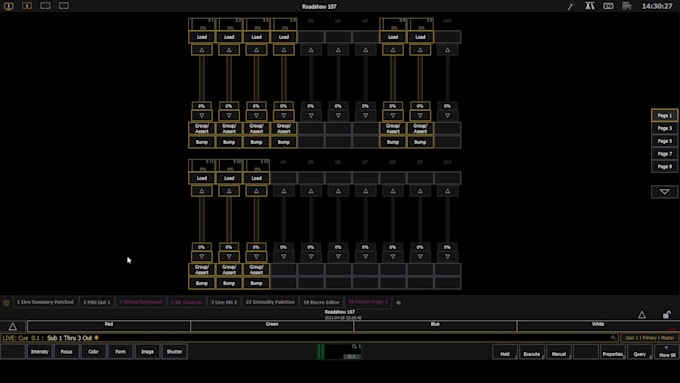
Task: Click Bump button on fader 2
Action: (x=229, y=142)
